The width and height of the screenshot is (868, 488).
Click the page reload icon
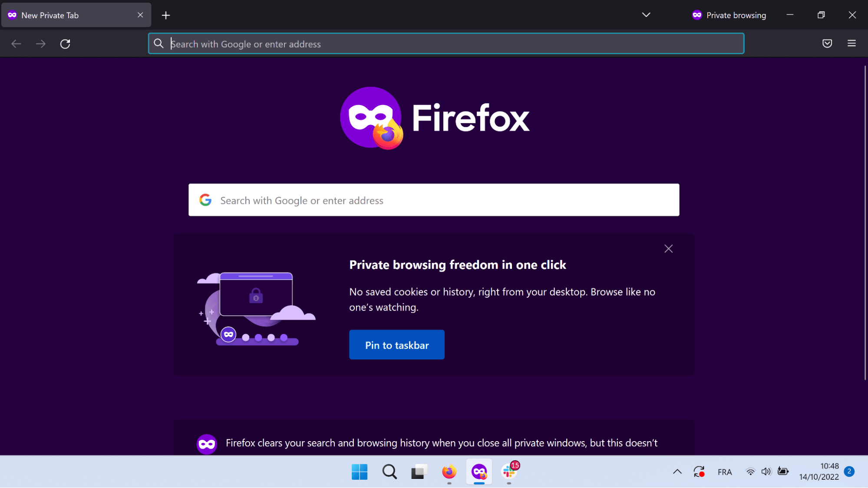pyautogui.click(x=65, y=43)
